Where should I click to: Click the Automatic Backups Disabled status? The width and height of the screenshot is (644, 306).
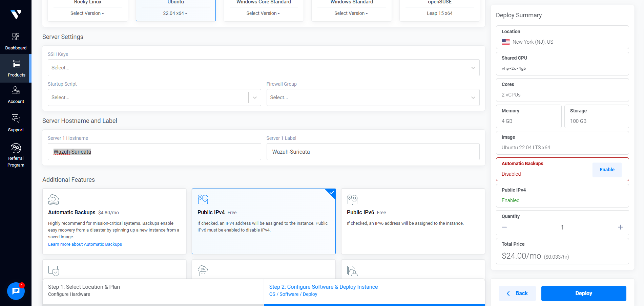click(511, 174)
